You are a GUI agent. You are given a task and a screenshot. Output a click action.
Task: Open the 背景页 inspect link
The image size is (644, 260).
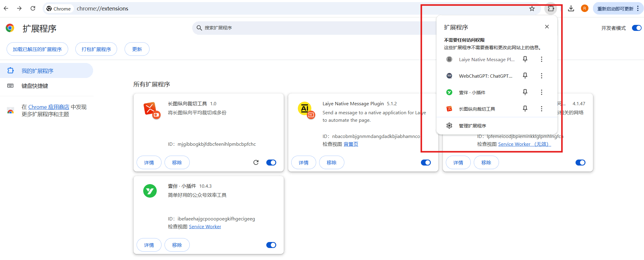coord(351,144)
